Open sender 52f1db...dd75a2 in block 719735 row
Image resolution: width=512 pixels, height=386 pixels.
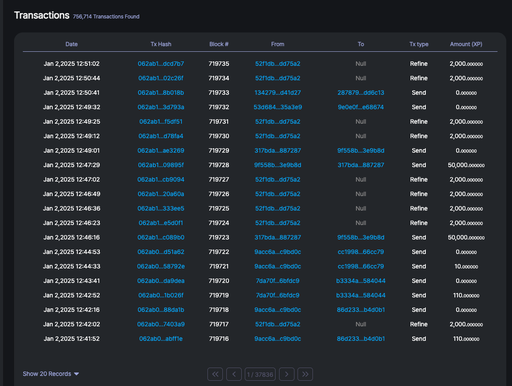click(x=278, y=64)
